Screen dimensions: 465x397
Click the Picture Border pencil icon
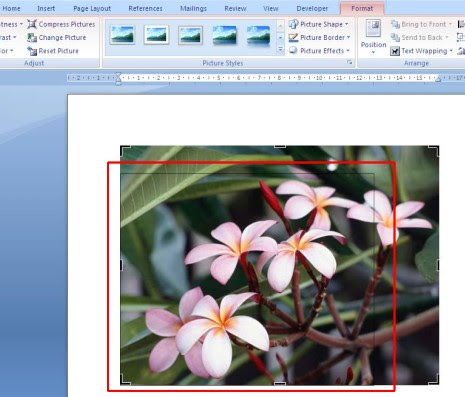point(293,37)
